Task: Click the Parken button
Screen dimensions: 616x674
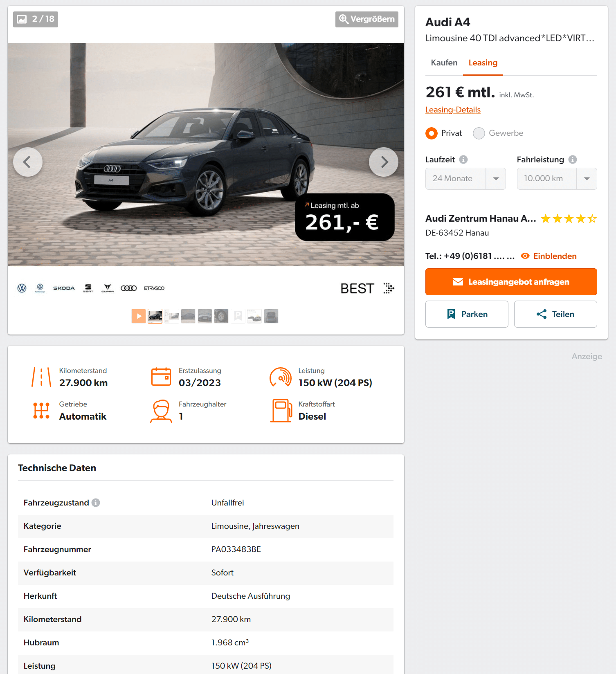Action: [x=467, y=314]
